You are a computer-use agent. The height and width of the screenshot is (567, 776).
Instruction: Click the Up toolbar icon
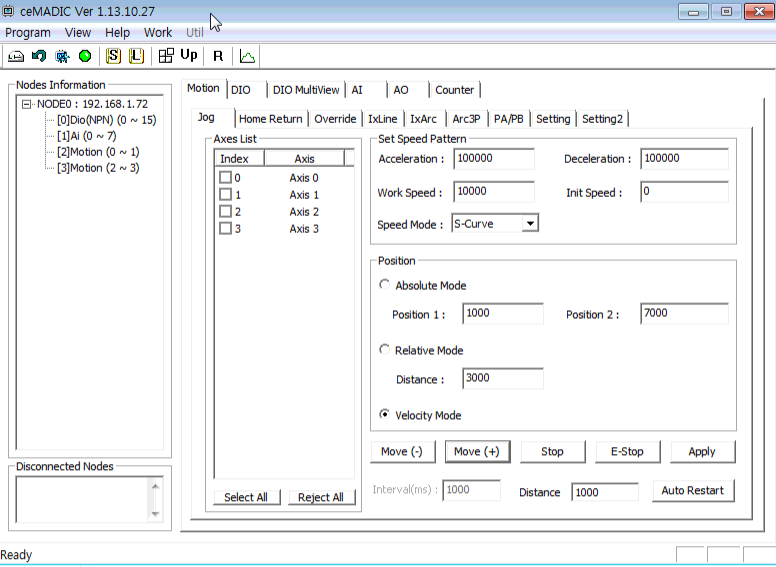[189, 56]
